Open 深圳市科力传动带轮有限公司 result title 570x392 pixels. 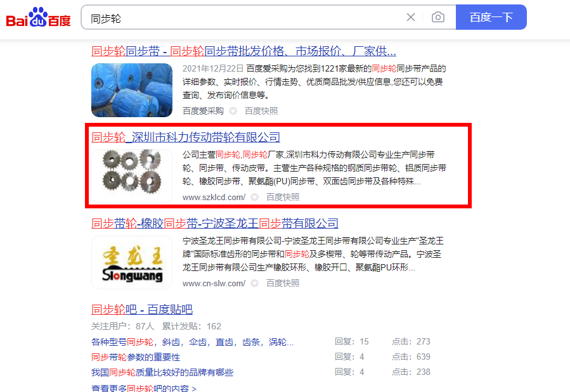tap(186, 137)
